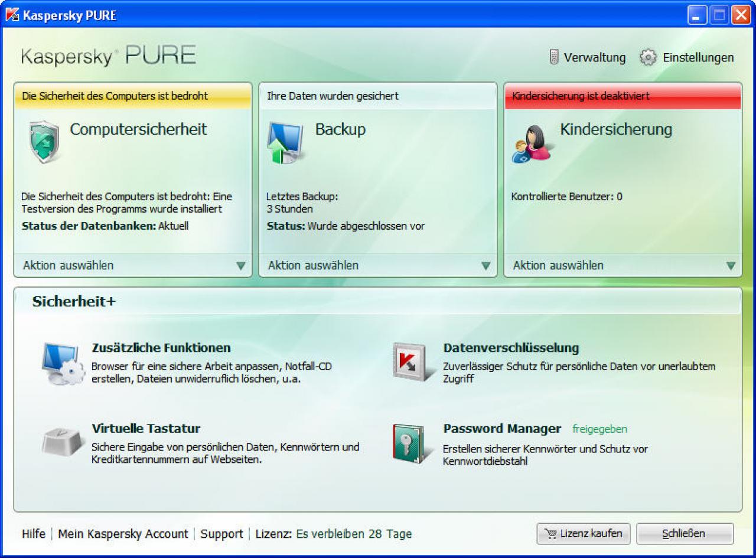756x558 pixels.
Task: Click yellow banner 'Die Sicherheit des Computers ist bedroht'
Action: (x=133, y=96)
